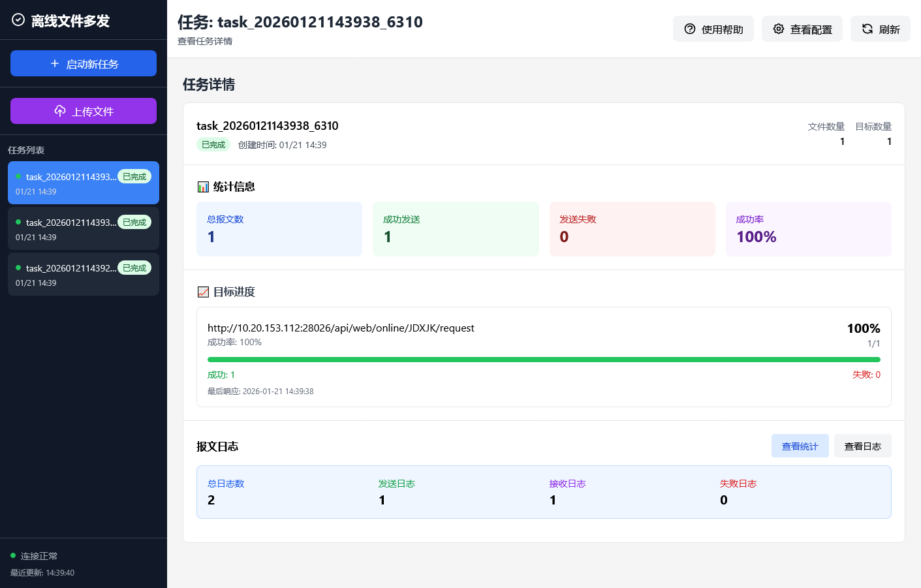Click the refresh arrows icon

pyautogui.click(x=867, y=29)
